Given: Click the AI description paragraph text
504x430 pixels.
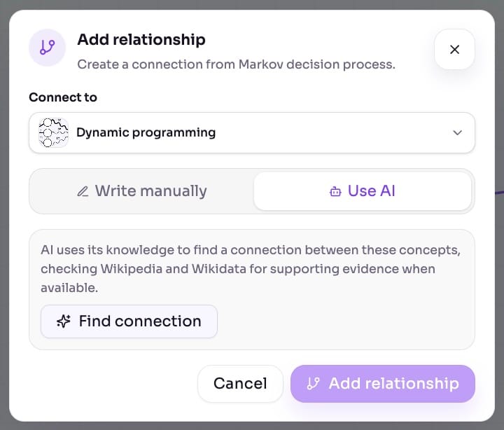Looking at the screenshot, I should 251,269.
